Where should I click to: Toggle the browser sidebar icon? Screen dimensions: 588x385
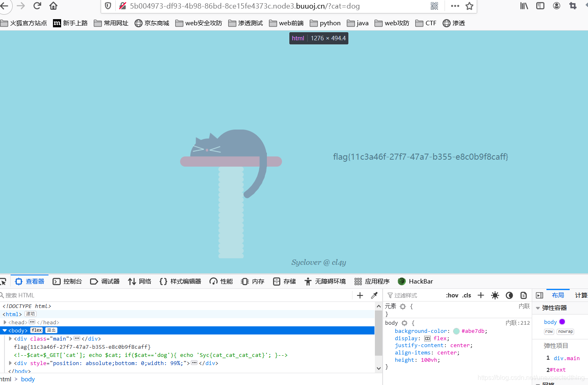540,6
